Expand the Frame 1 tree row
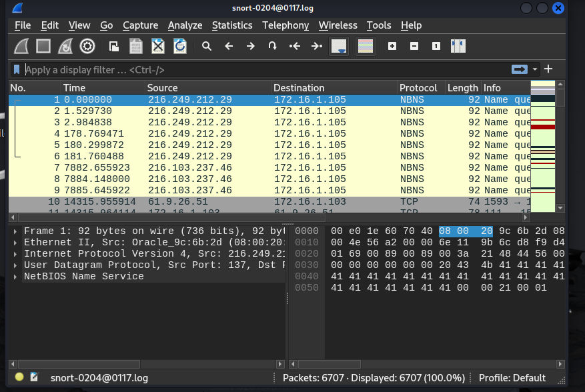This screenshot has height=392, width=585. [x=16, y=231]
